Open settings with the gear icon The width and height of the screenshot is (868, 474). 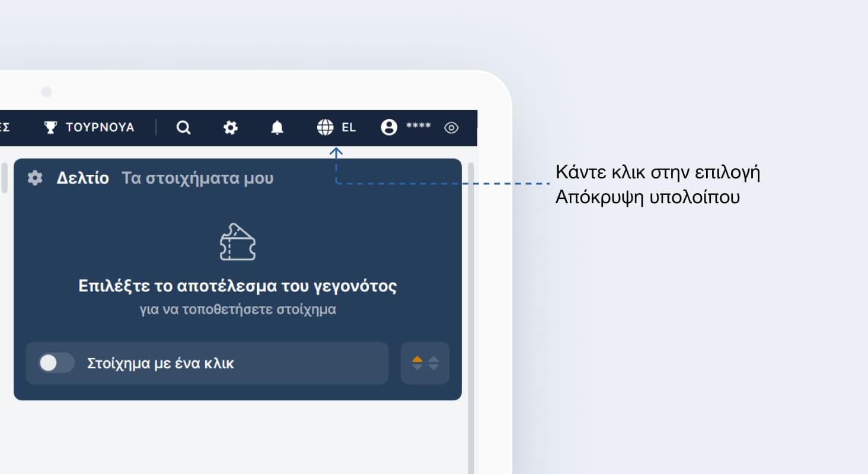[230, 127]
